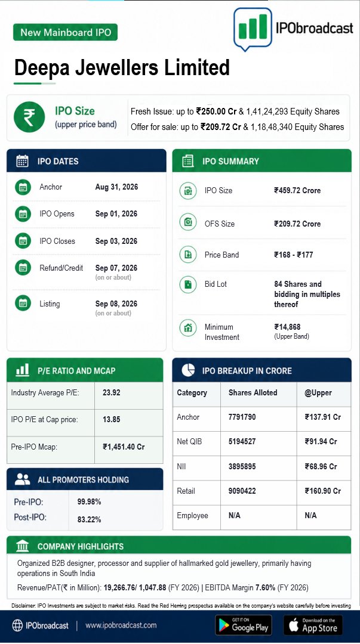
Task: Click the Listing date Sep 08, 2026
Action: pos(116,304)
